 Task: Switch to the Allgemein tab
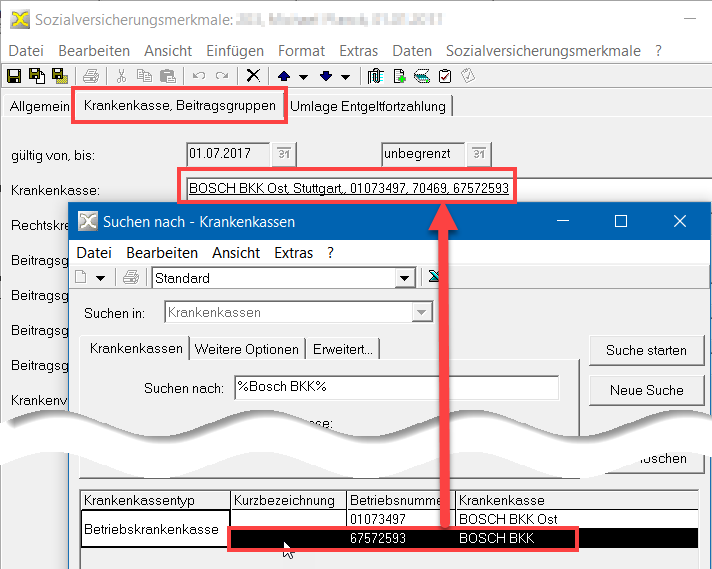(39, 106)
